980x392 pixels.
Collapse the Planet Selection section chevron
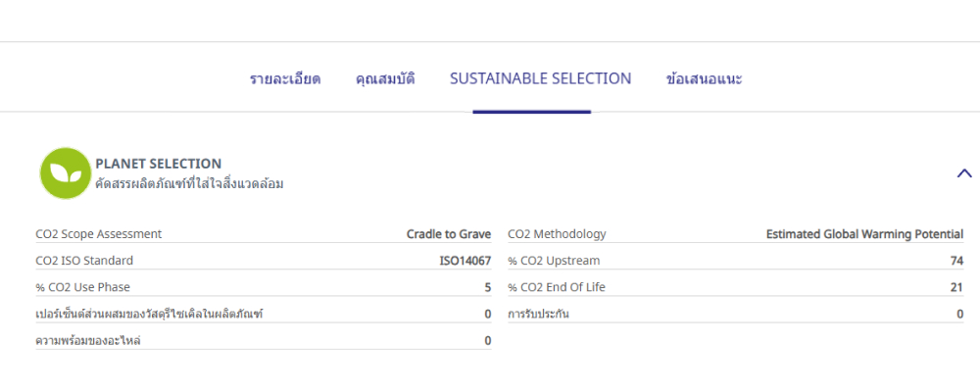[x=964, y=173]
